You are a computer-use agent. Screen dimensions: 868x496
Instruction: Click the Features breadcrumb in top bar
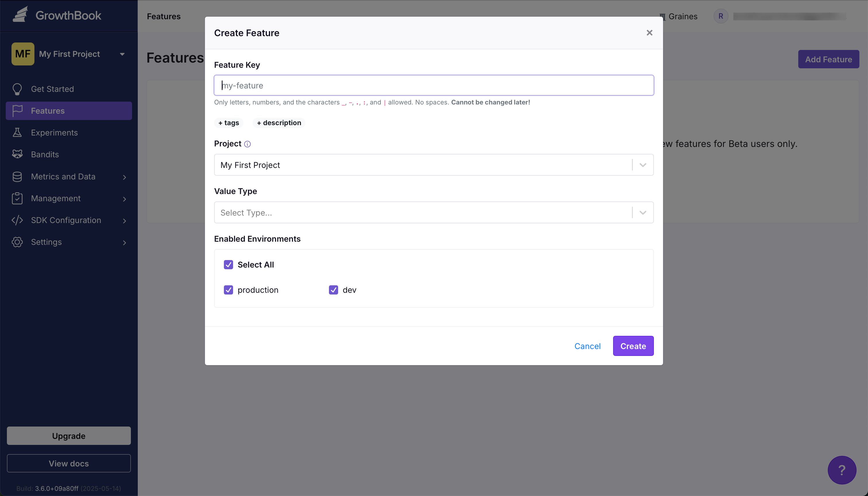click(x=164, y=16)
